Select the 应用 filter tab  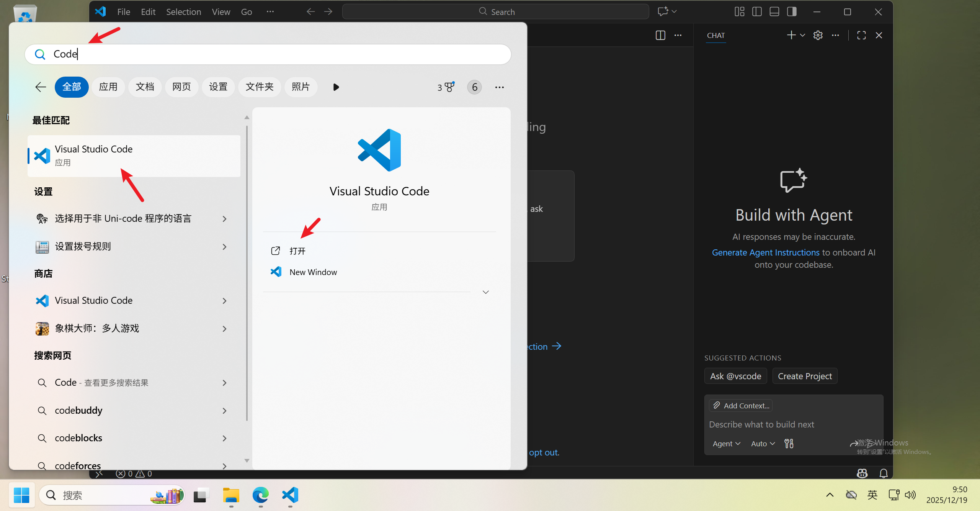coord(108,87)
